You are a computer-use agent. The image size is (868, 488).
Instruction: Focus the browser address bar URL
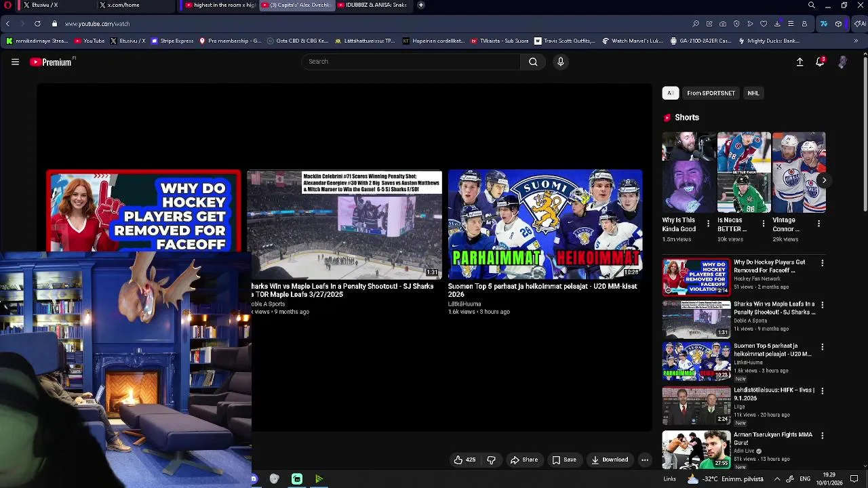pos(97,24)
